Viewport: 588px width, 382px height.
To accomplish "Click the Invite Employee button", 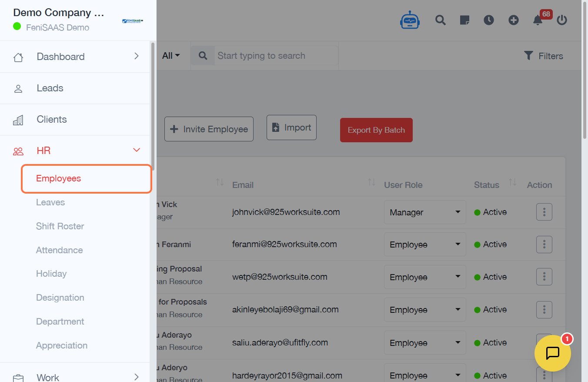I will coord(209,129).
